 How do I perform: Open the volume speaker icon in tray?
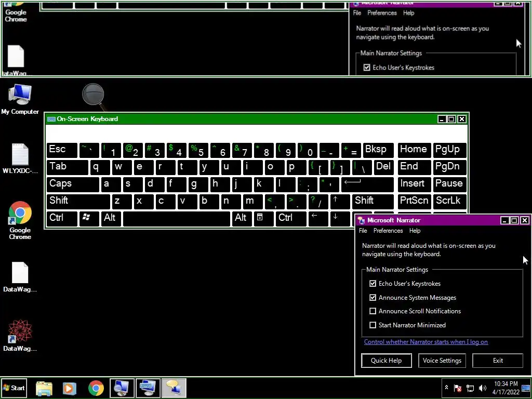coord(483,388)
